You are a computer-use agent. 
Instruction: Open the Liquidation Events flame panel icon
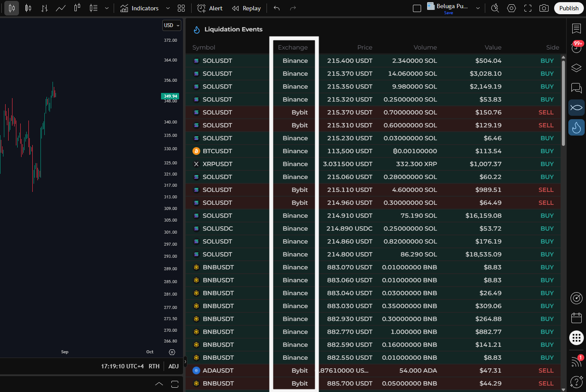pos(576,127)
